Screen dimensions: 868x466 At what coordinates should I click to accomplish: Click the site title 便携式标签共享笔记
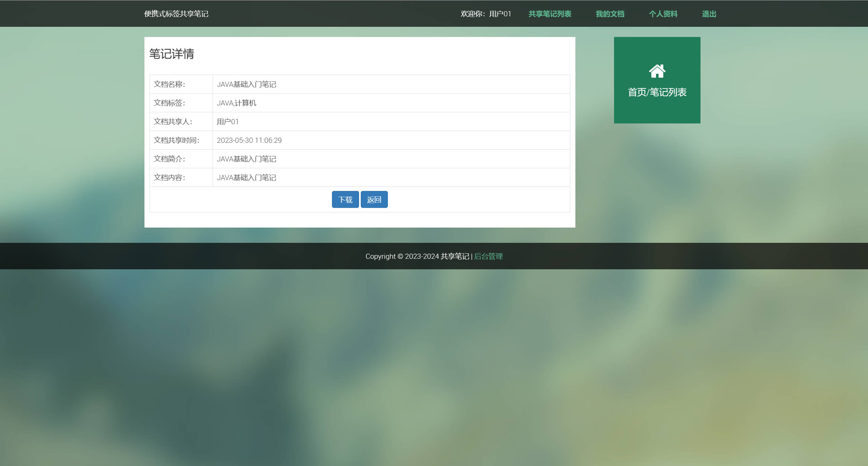pos(176,14)
